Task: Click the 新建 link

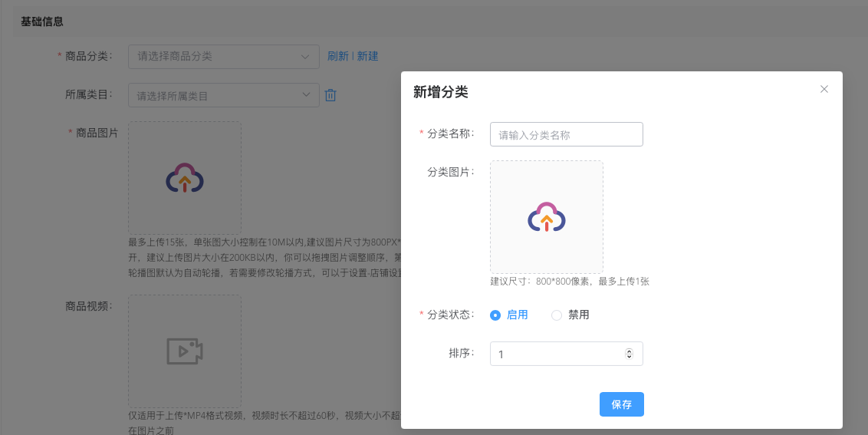Action: point(367,56)
